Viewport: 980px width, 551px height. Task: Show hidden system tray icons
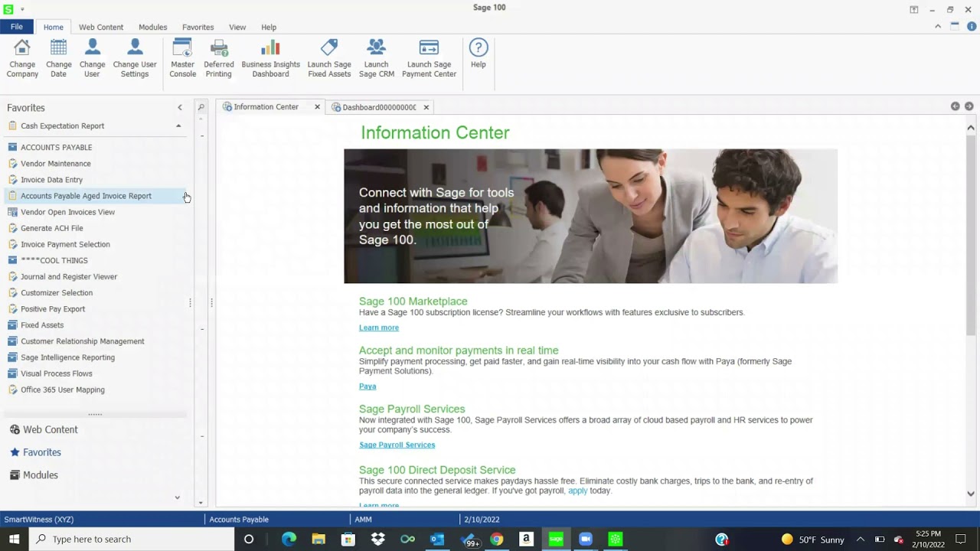[x=860, y=539]
